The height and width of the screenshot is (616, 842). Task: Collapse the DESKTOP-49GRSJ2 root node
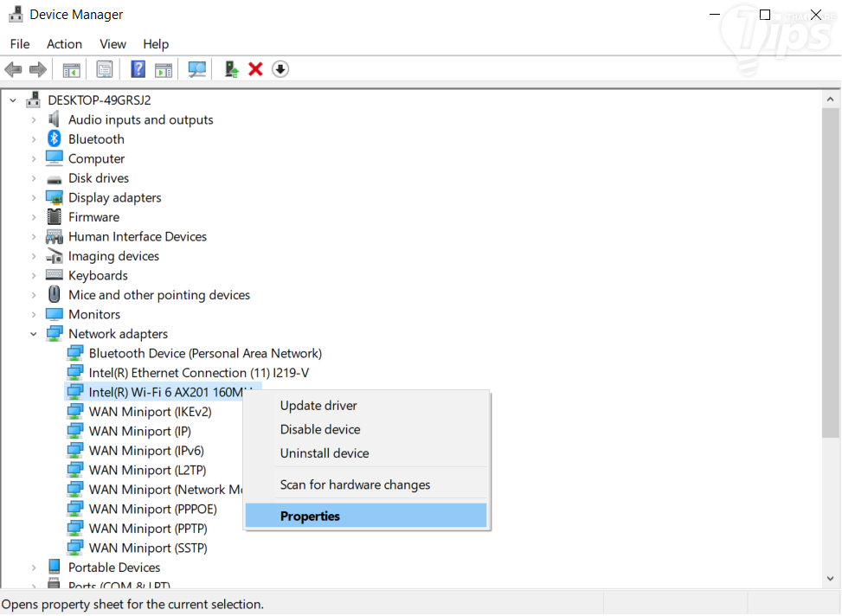click(x=13, y=100)
